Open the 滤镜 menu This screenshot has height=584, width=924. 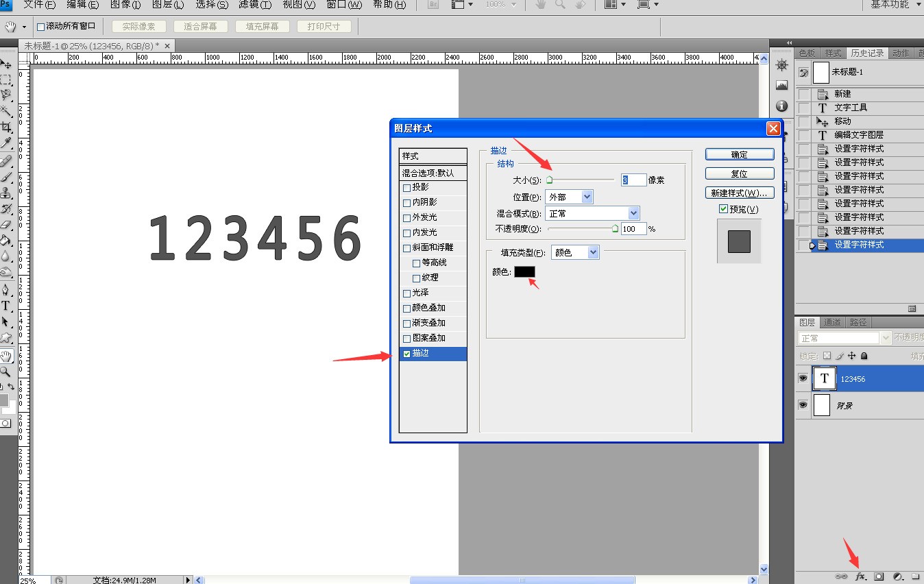coord(255,5)
